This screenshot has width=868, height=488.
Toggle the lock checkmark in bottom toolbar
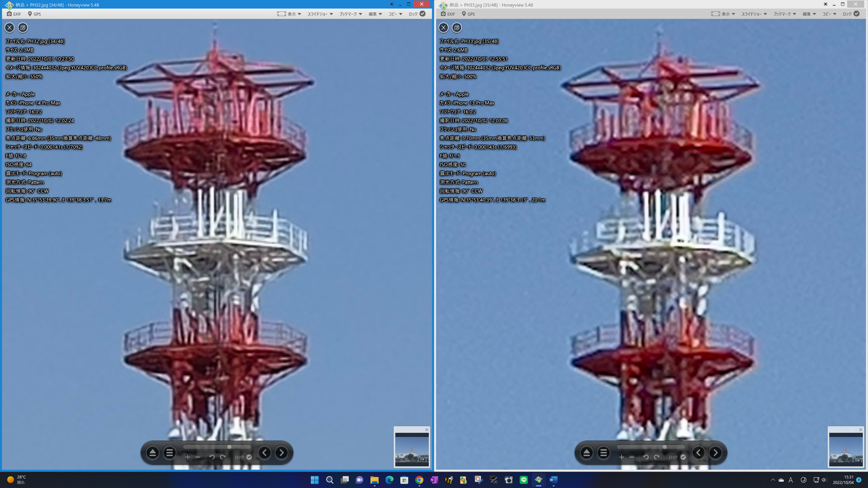pos(249,457)
